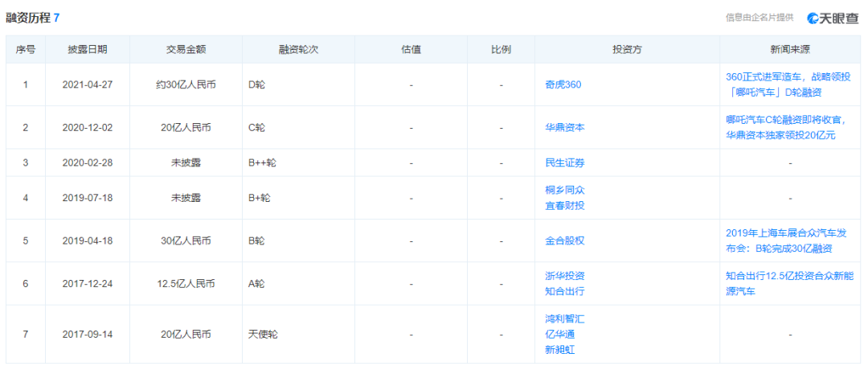Click the 投资方 column header
Screen dimensions: 868x370
click(627, 50)
